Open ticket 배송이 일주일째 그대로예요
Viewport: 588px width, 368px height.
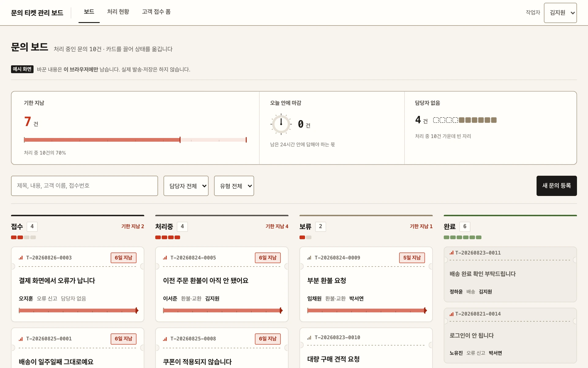point(56,362)
